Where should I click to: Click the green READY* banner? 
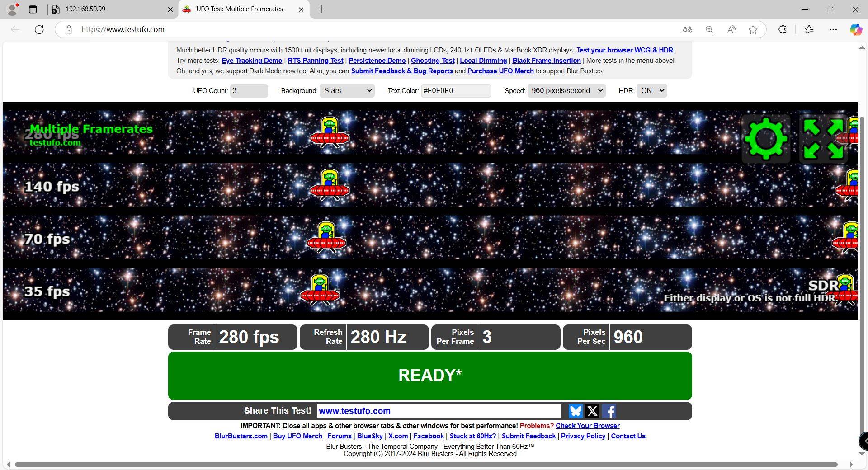430,376
